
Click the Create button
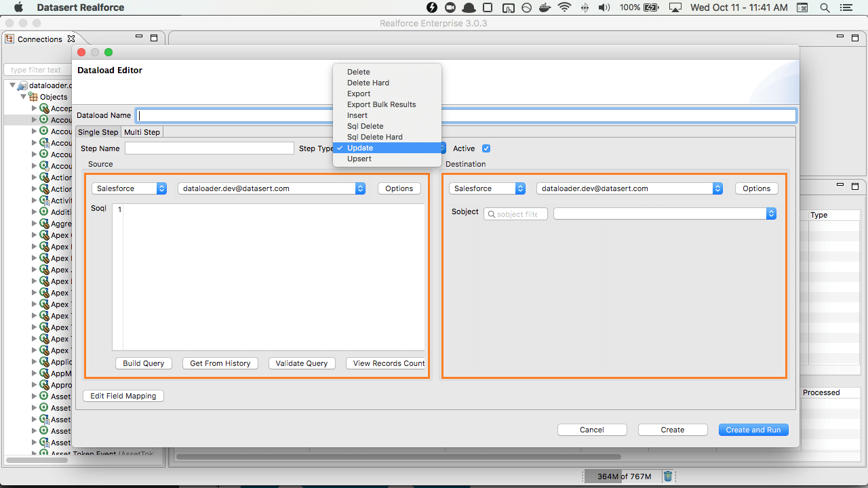tap(673, 430)
